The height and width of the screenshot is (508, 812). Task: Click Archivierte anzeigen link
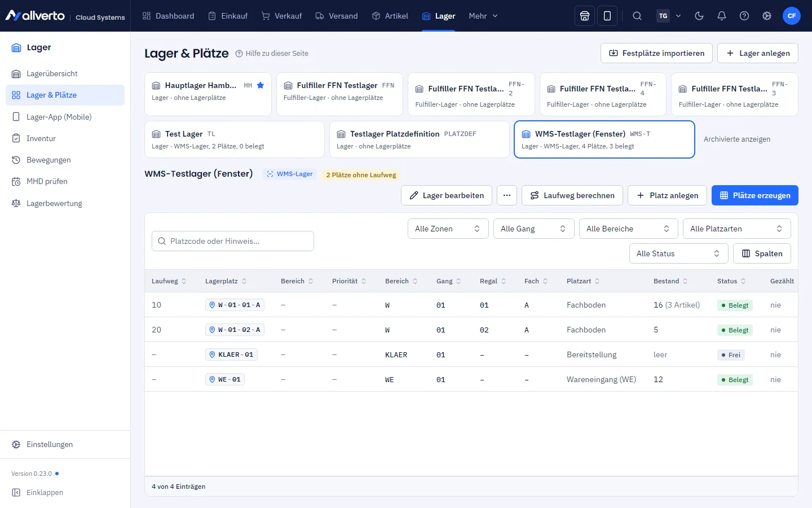pyautogui.click(x=737, y=139)
